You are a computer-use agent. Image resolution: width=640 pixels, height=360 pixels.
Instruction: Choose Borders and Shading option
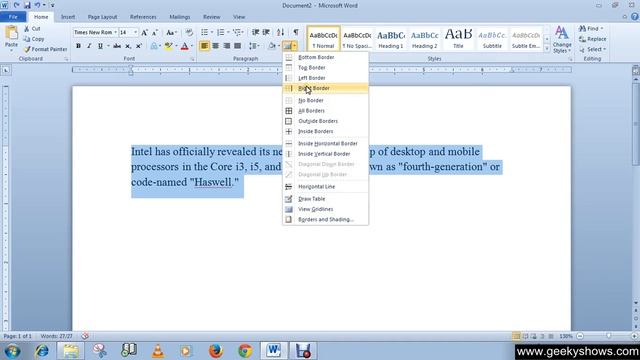[x=325, y=220]
